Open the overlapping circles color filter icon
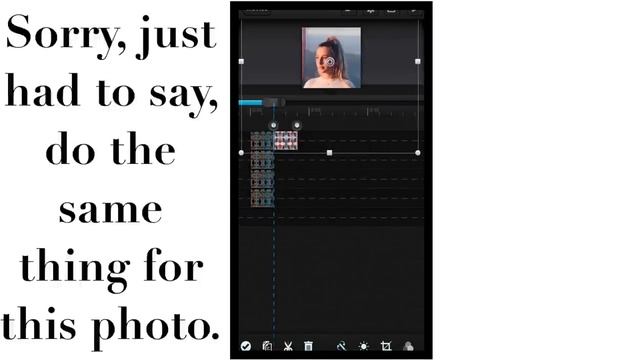640x360 pixels. click(x=408, y=347)
